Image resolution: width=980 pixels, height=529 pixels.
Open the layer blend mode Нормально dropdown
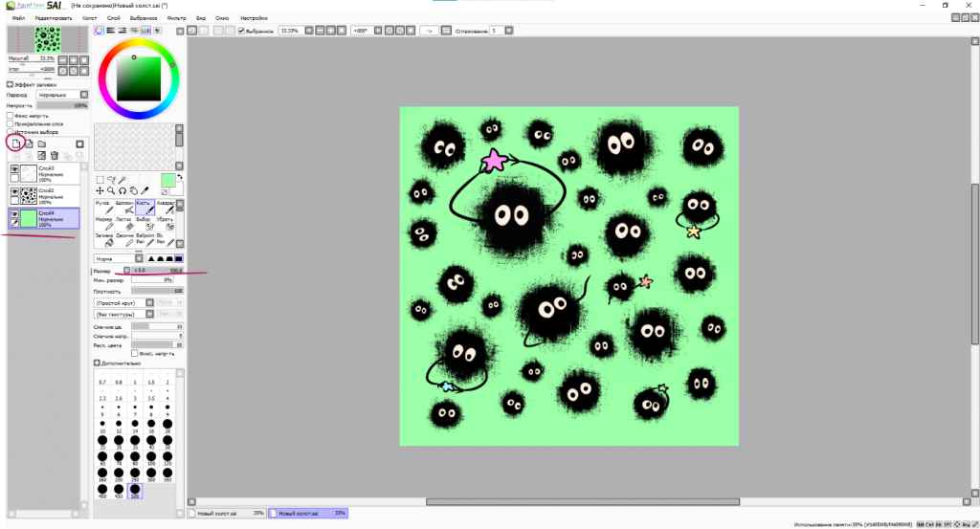62,95
